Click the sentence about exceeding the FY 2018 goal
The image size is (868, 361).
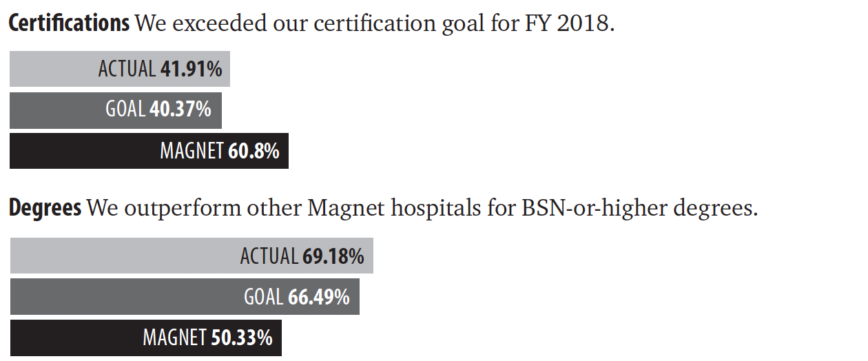(374, 24)
